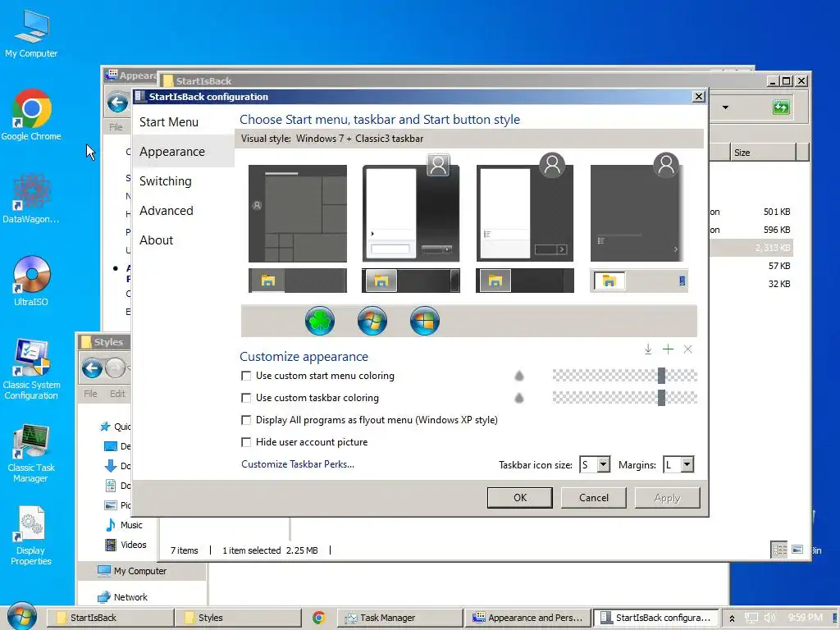Click the Start orb on the taskbar
This screenshot has width=840, height=630.
22,616
